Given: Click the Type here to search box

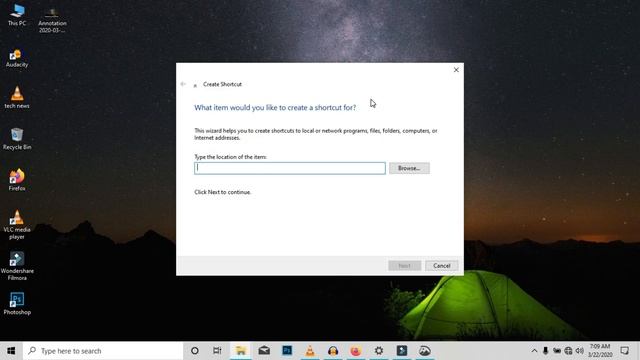Looking at the screenshot, I should [103, 351].
